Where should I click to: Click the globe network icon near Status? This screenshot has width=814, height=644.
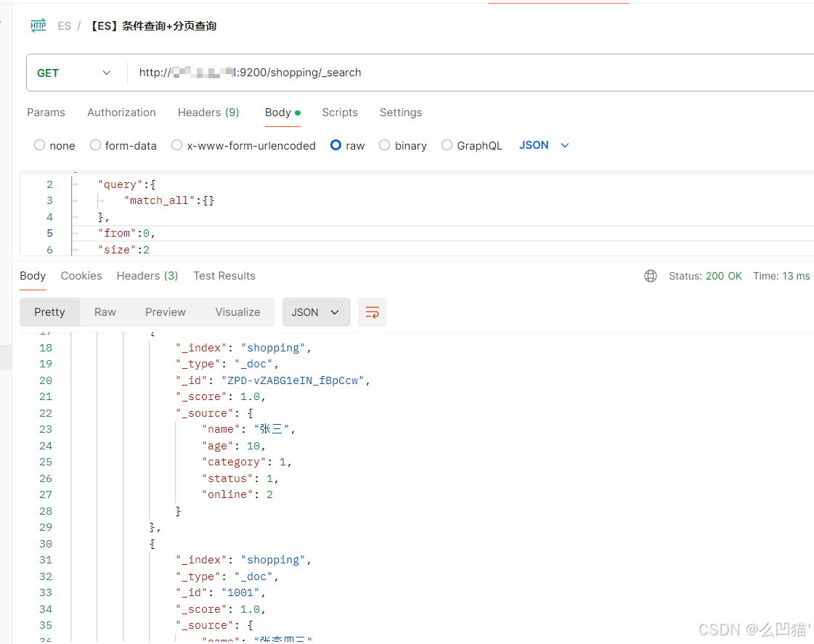[x=651, y=276]
